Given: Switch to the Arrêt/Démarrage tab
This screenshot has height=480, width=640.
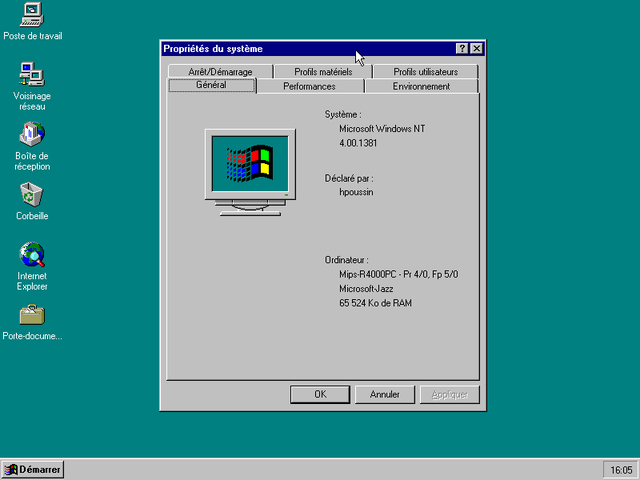Looking at the screenshot, I should 220,71.
